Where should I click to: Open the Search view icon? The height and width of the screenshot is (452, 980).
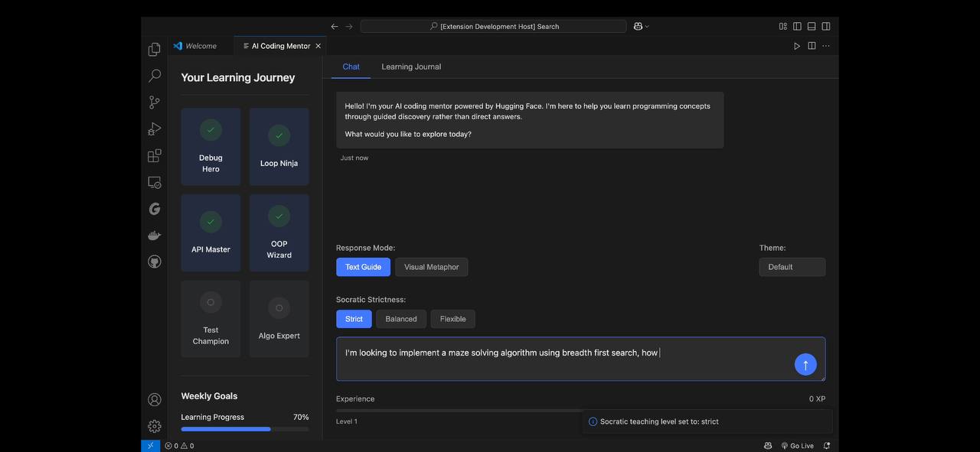coord(155,76)
